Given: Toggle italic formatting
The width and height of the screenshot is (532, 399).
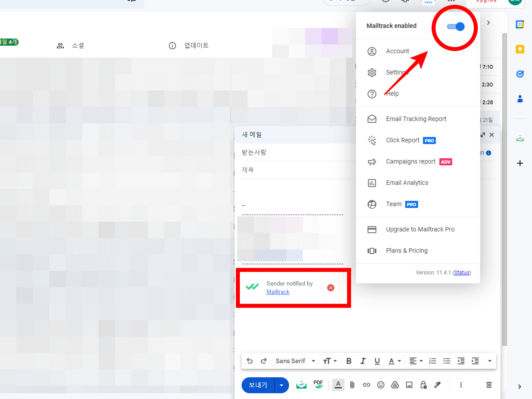Looking at the screenshot, I should coord(363,361).
